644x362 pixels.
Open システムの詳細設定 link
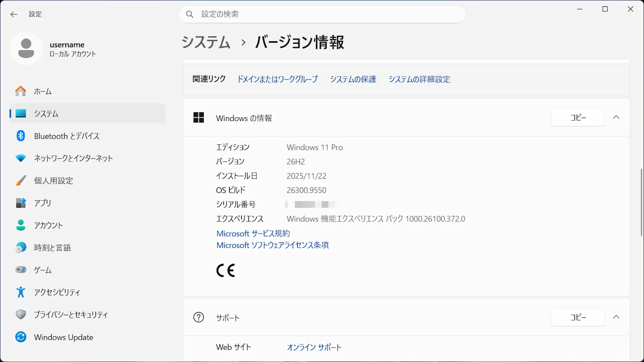[x=419, y=79]
